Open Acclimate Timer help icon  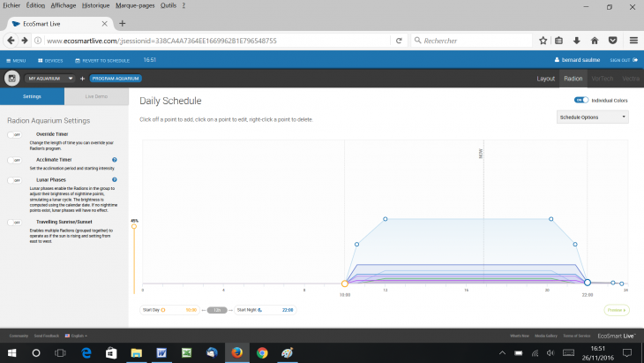(x=115, y=160)
